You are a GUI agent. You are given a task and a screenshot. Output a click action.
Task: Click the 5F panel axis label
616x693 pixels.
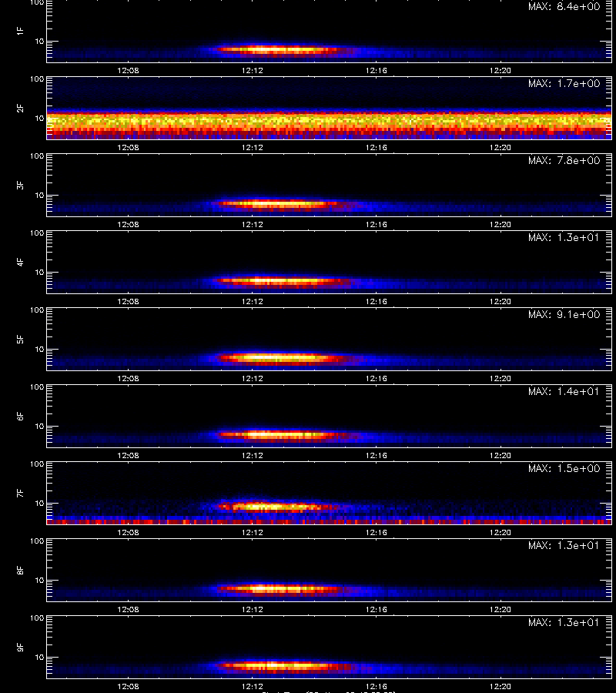[20, 339]
